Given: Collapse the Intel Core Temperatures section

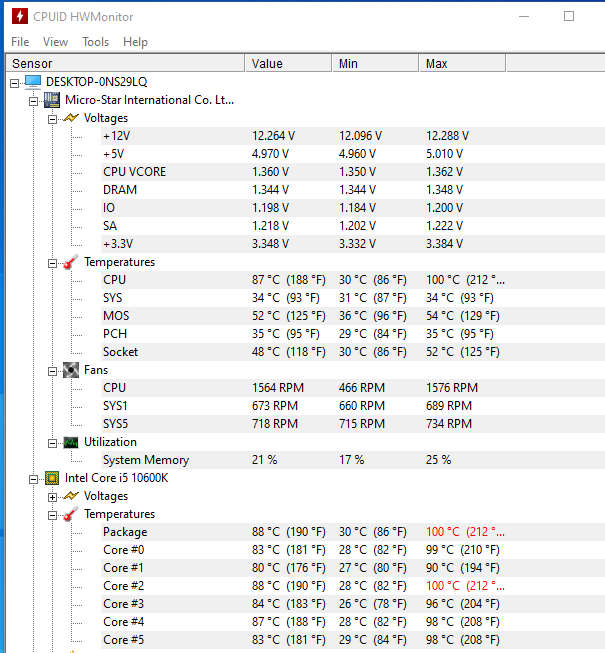Looking at the screenshot, I should [52, 516].
